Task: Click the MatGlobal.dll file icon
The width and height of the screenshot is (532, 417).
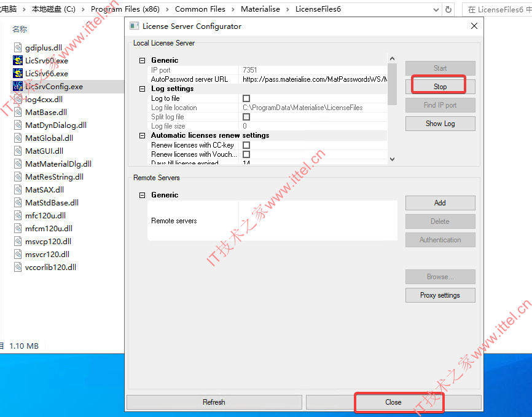Action: tap(18, 138)
